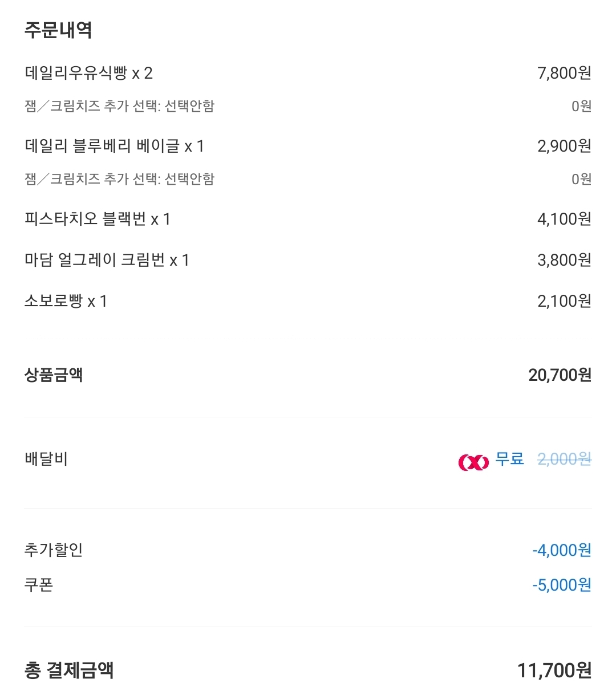Select the 배달비 row label
This screenshot has height=691, width=616.
46,459
